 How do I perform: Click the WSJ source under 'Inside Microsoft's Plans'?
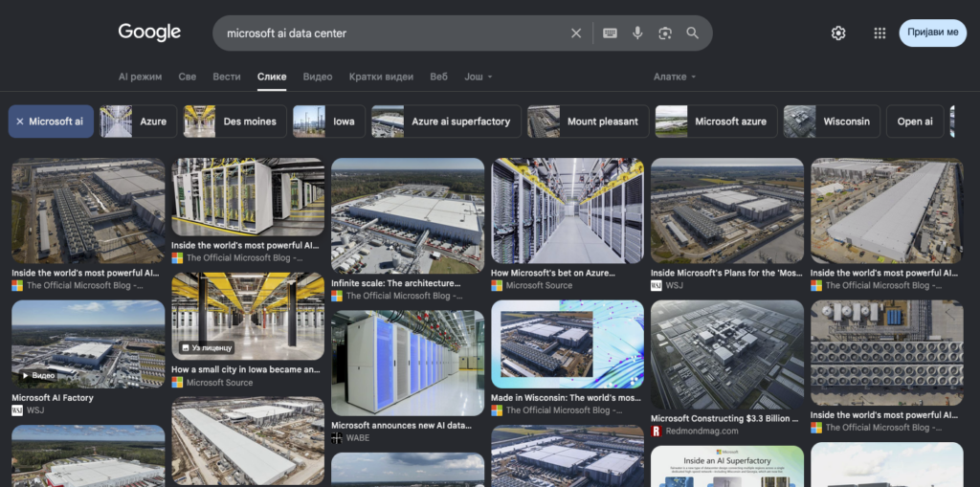(x=674, y=285)
